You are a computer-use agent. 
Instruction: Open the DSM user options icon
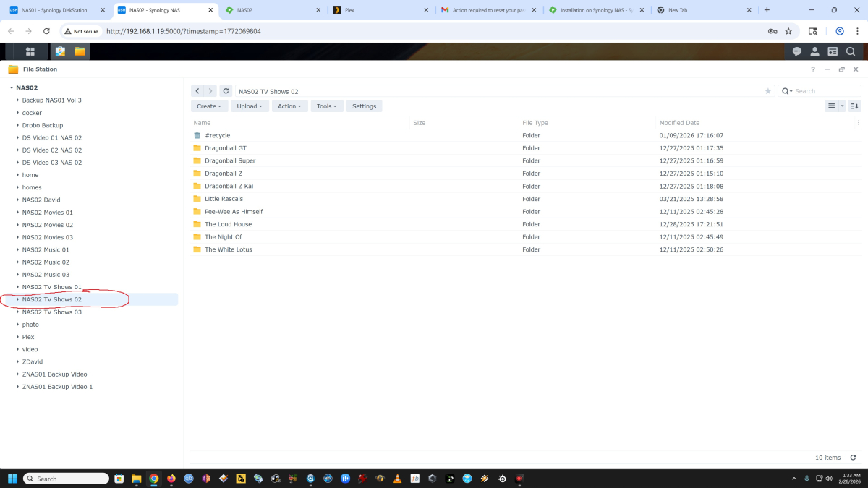pyautogui.click(x=815, y=51)
